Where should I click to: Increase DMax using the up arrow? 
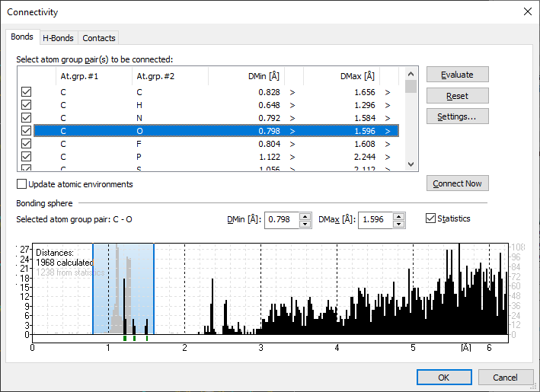[x=399, y=215]
